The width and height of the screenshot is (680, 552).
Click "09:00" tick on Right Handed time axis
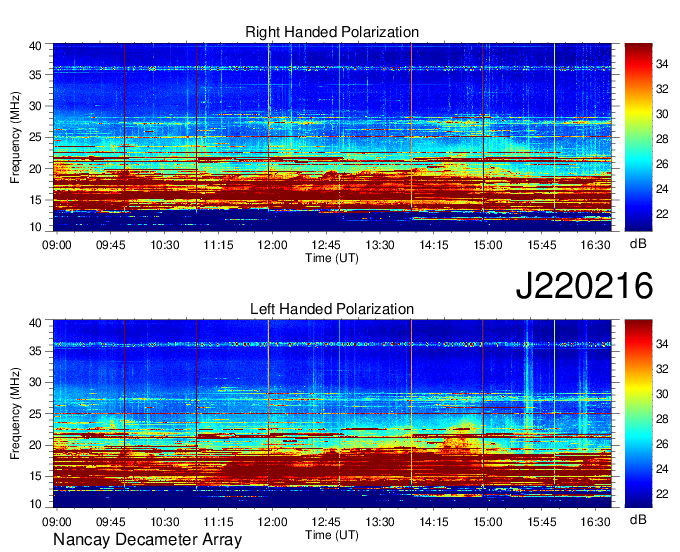[x=57, y=245]
